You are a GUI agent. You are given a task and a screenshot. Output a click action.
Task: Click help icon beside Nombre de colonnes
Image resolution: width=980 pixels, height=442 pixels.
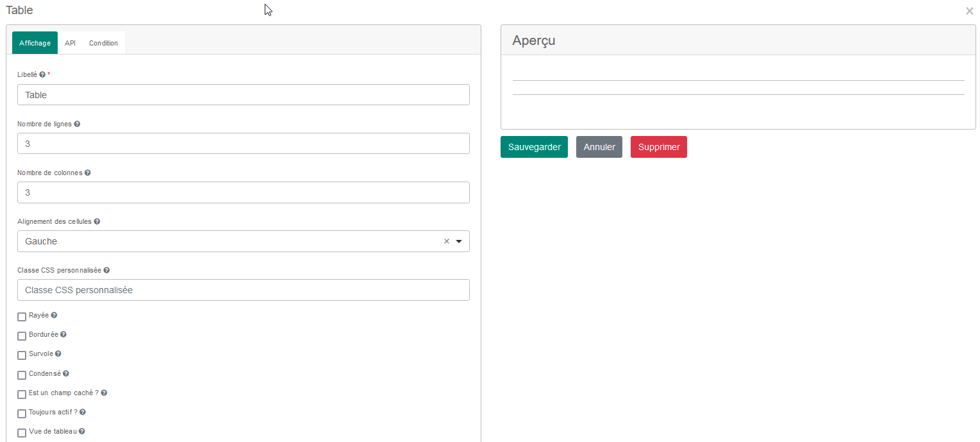(87, 173)
